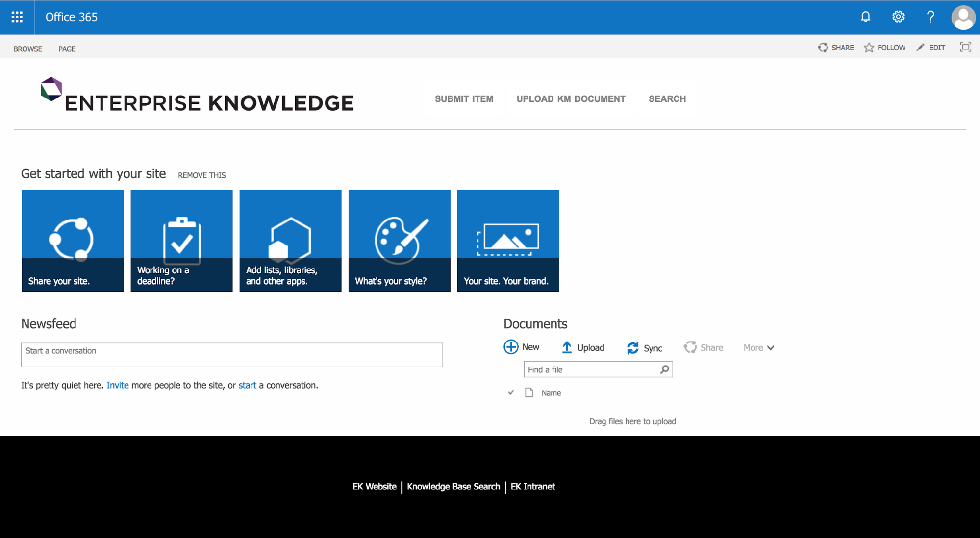
Task: Click the Share icon in Documents toolbar
Action: coord(690,347)
